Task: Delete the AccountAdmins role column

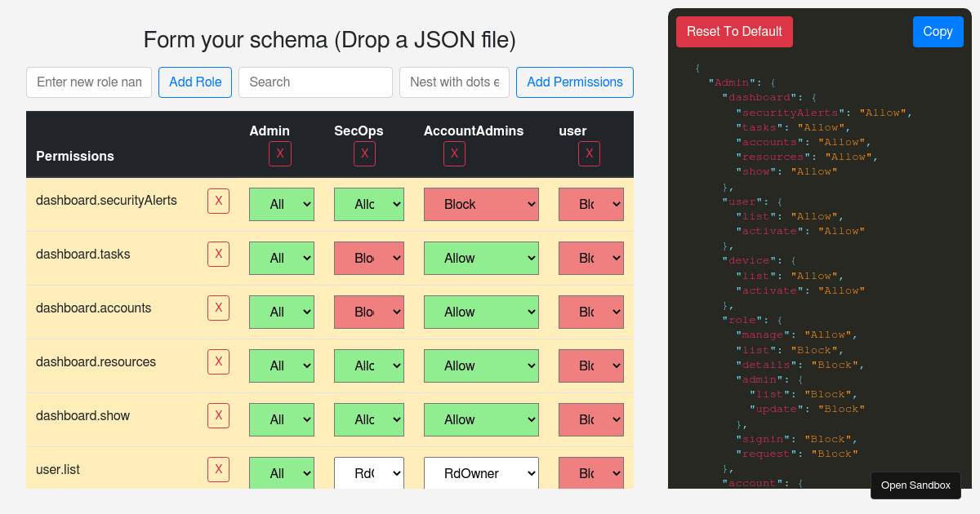Action: click(454, 153)
